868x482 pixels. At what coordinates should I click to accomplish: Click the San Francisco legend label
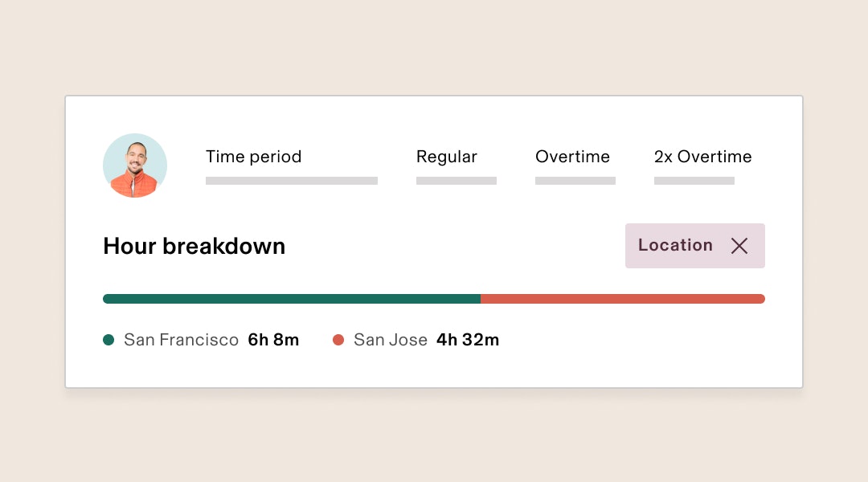click(x=181, y=340)
